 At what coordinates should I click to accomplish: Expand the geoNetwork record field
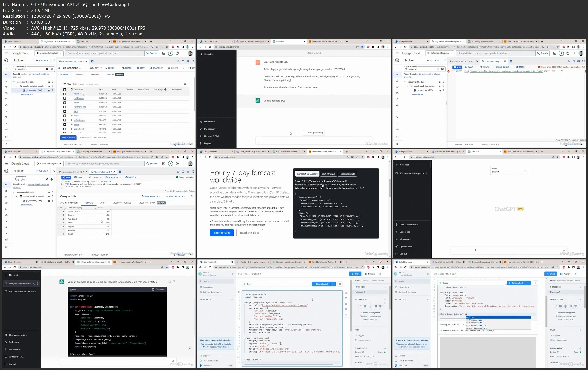[72, 129]
